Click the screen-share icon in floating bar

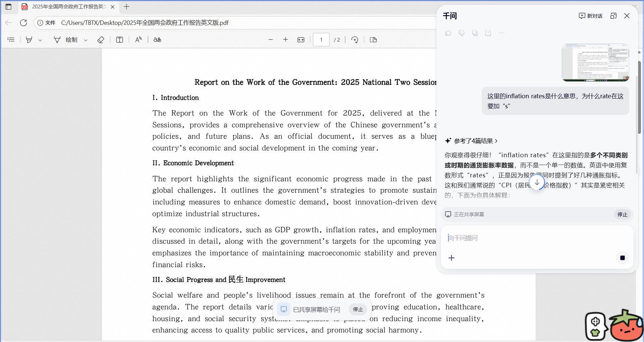(283, 309)
